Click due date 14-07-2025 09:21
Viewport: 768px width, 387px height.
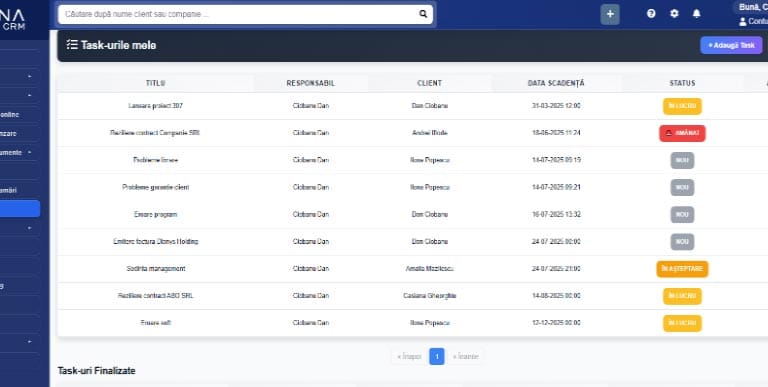point(556,187)
